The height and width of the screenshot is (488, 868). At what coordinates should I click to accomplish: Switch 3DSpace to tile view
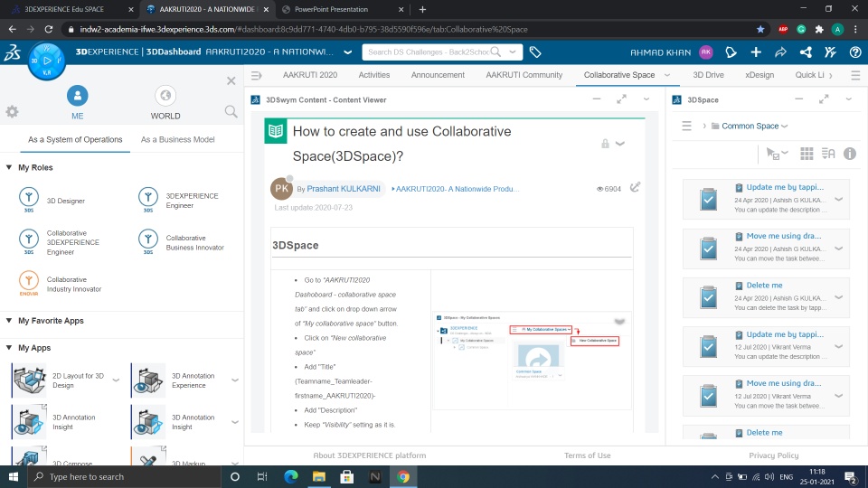tap(807, 154)
